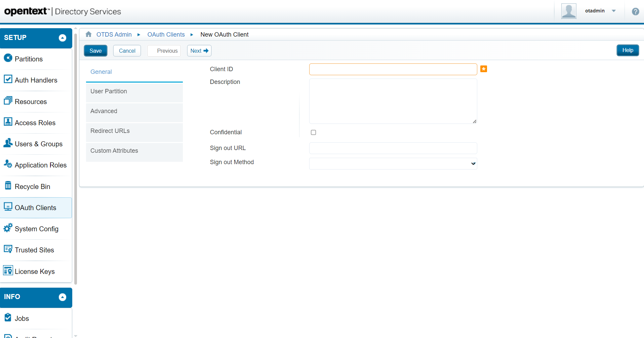Open Auth Handlers via its checkmark icon
The image size is (644, 338).
8,79
